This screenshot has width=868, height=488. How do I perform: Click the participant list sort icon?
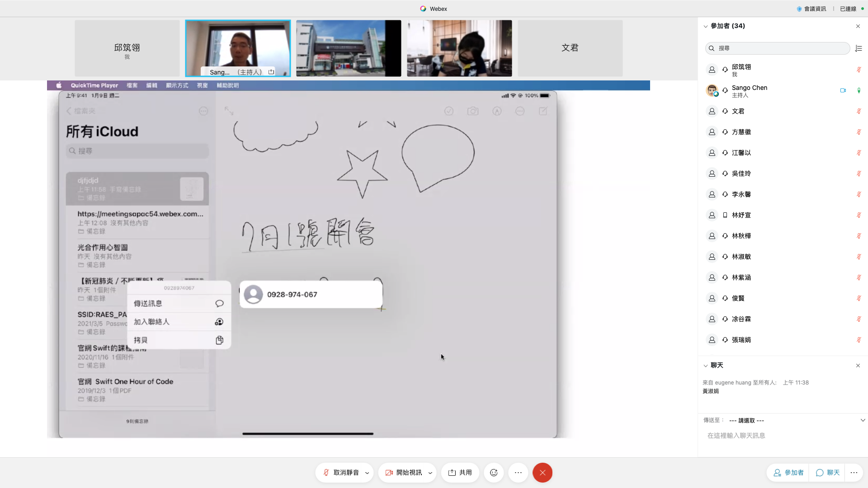click(859, 48)
